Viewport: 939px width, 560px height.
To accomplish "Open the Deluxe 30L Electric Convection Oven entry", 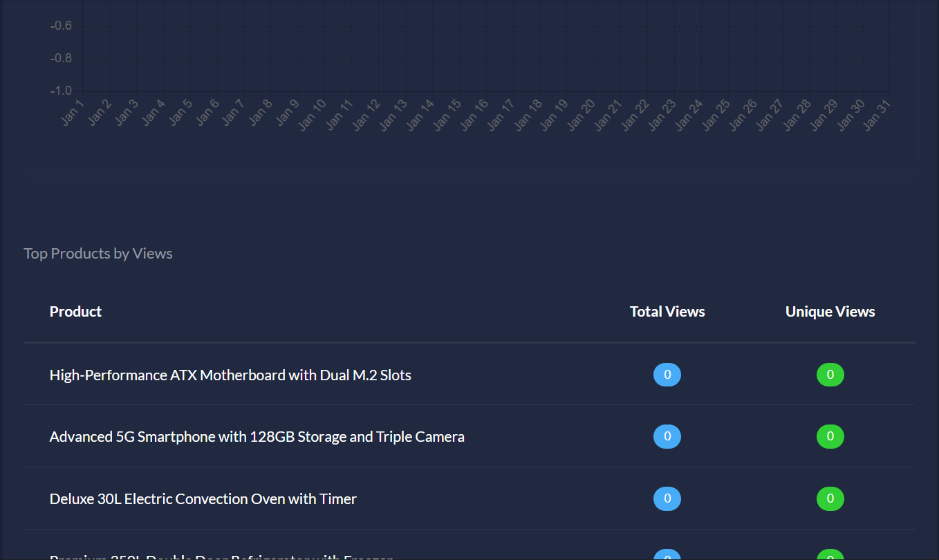I will pyautogui.click(x=203, y=498).
